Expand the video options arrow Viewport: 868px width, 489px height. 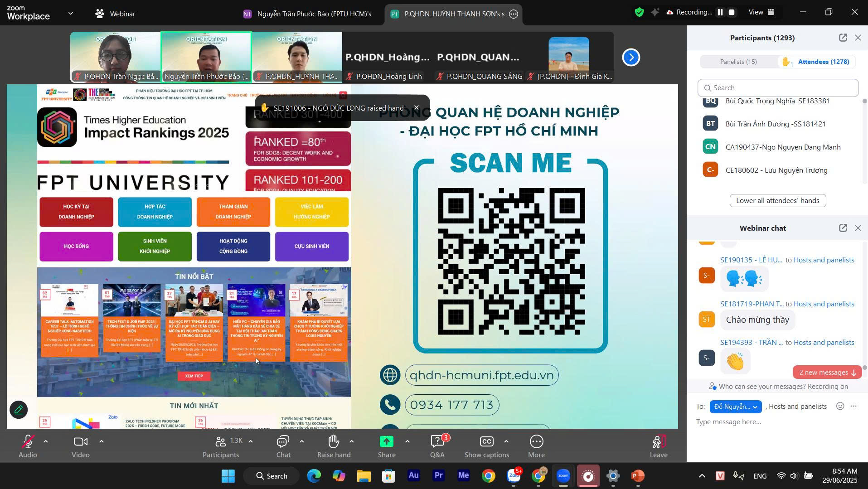point(101,441)
